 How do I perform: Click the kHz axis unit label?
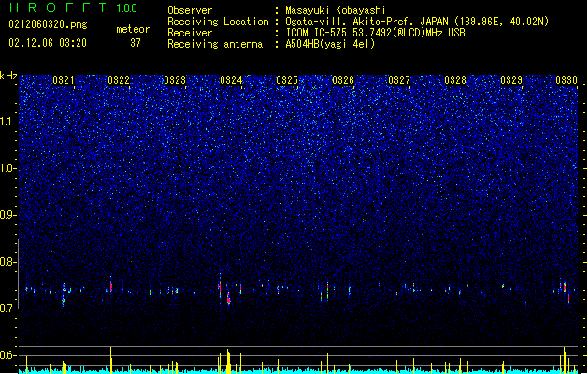pos(8,76)
